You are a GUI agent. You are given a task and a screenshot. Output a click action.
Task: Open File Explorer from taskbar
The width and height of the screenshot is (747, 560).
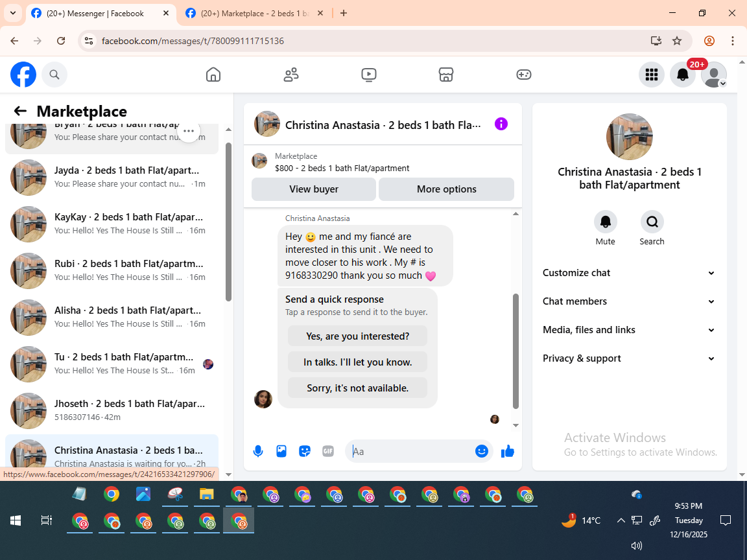tap(206, 495)
